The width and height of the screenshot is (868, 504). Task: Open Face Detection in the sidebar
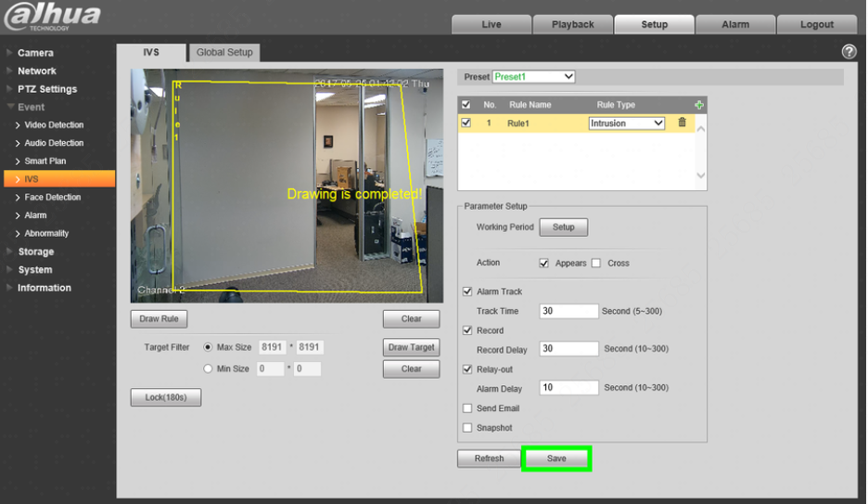coord(52,197)
